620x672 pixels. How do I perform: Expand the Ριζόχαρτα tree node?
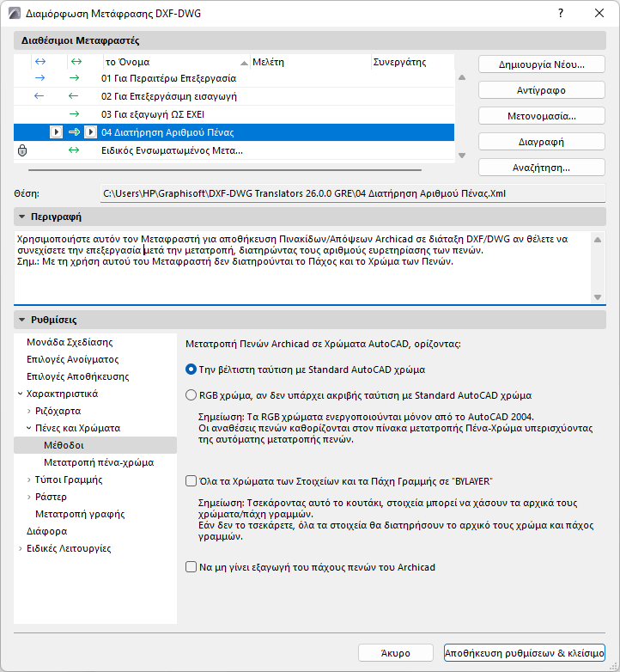tap(28, 411)
